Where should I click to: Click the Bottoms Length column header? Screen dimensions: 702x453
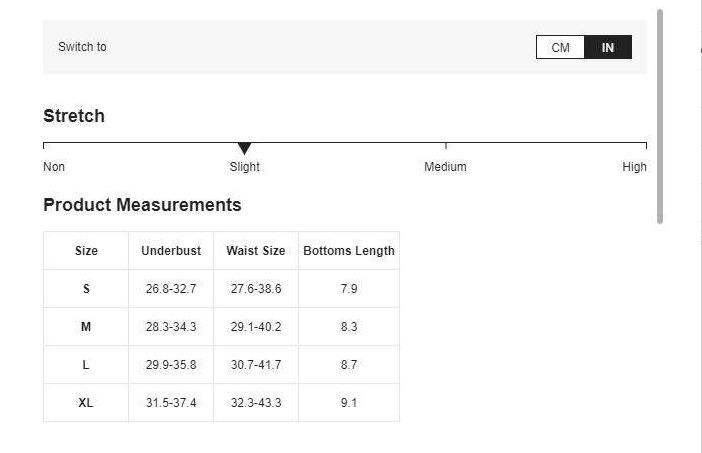coord(349,251)
